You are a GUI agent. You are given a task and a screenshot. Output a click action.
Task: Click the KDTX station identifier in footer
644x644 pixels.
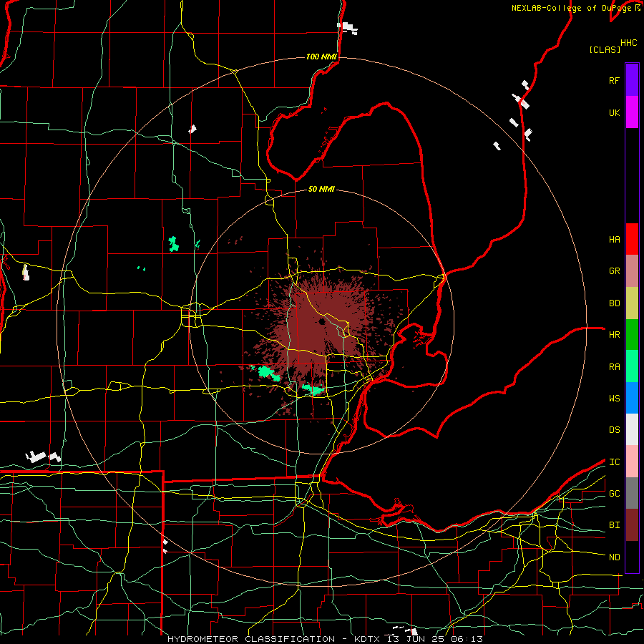point(368,639)
